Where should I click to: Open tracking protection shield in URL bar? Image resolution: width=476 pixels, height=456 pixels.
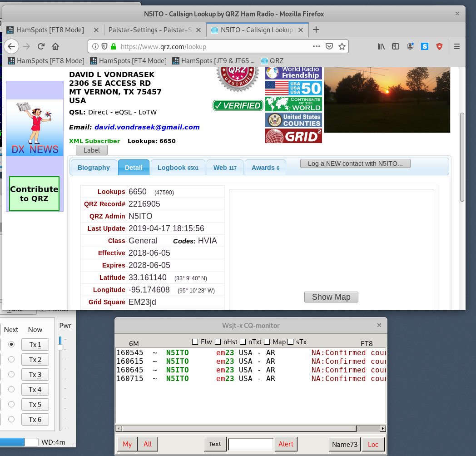point(104,46)
